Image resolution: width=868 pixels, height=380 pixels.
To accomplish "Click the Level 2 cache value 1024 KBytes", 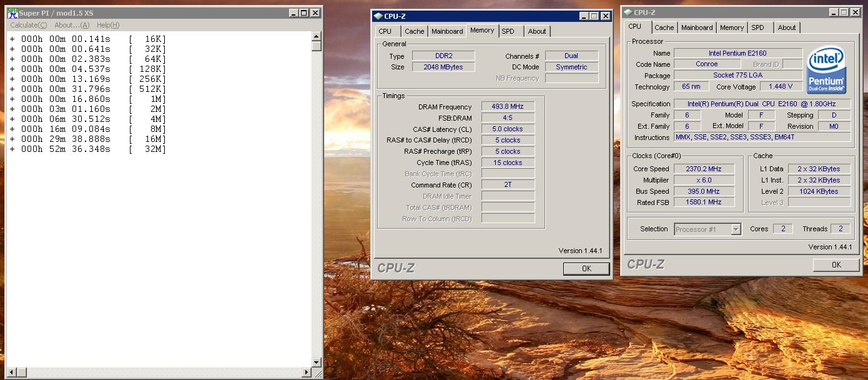I will pos(819,191).
